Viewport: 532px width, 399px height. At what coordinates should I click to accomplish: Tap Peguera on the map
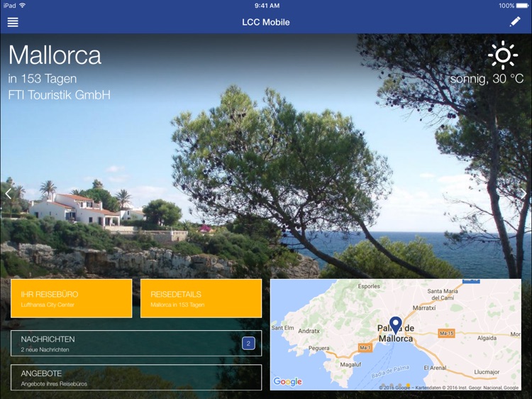(318, 348)
